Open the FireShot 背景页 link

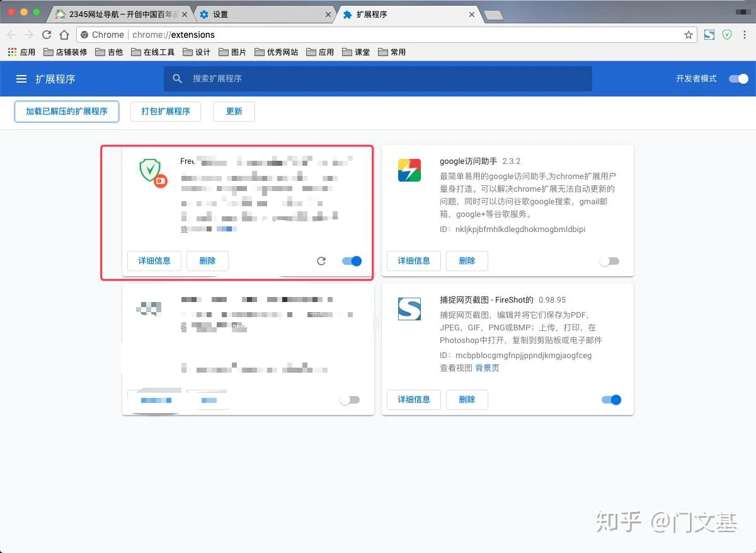487,368
